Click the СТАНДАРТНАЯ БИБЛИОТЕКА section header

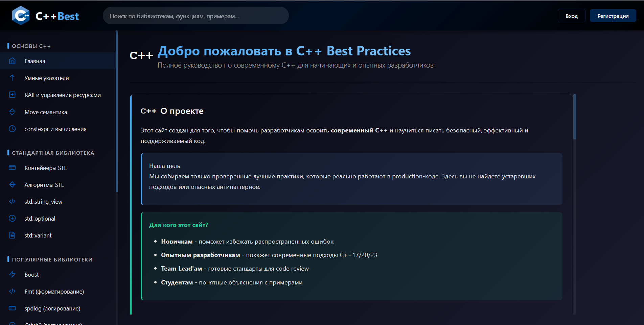53,153
